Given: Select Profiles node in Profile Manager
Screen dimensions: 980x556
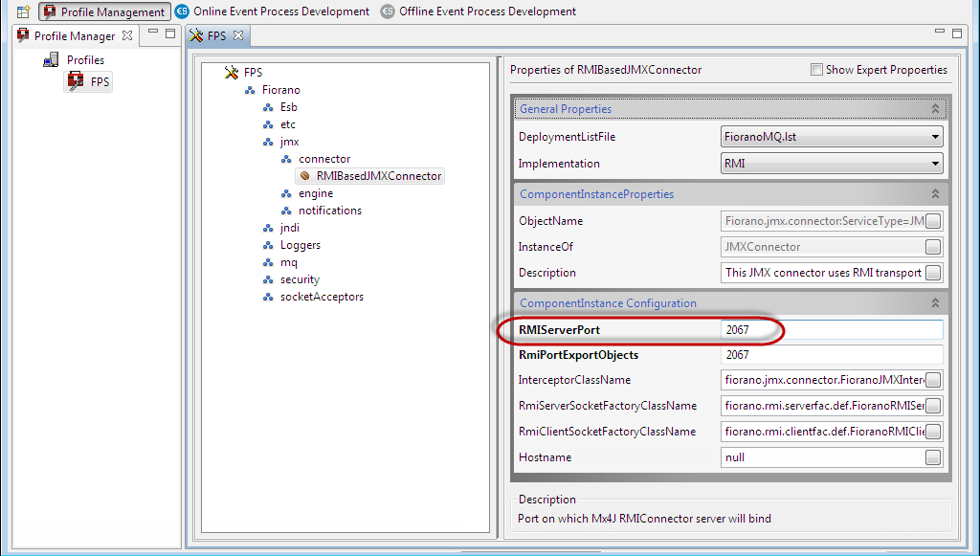Looking at the screenshot, I should click(85, 60).
